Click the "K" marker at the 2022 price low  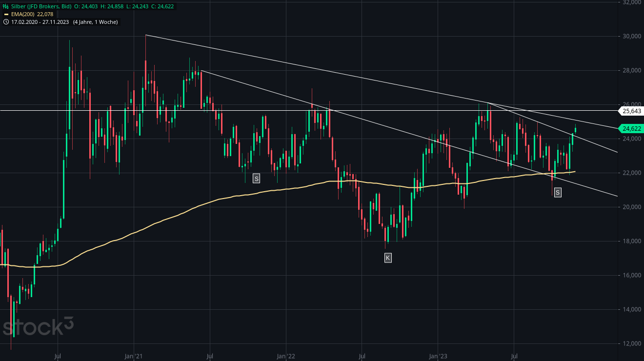(388, 257)
